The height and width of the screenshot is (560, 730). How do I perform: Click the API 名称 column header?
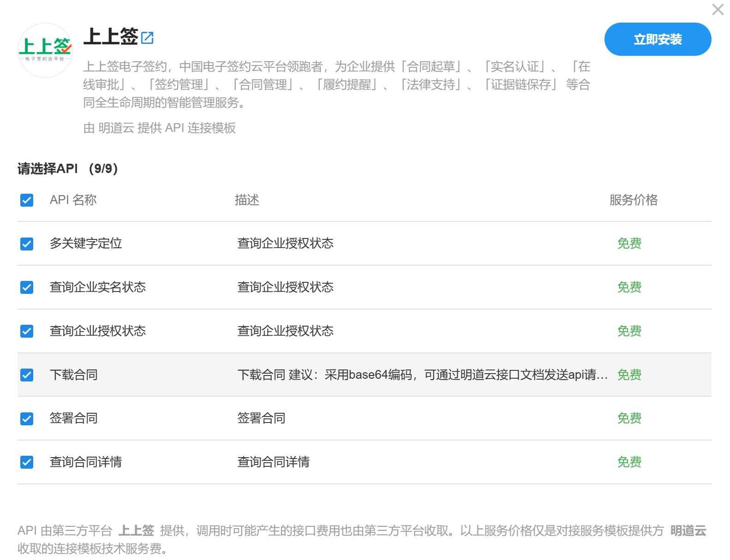73,200
